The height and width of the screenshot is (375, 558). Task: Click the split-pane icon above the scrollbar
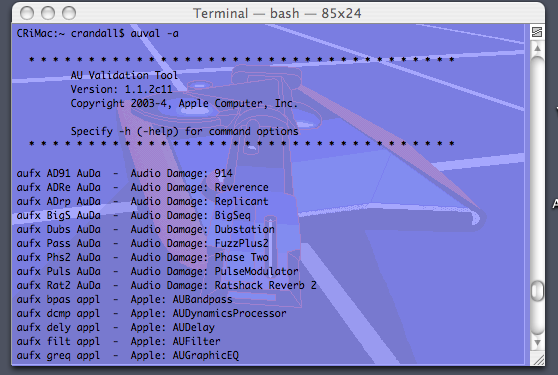point(537,32)
